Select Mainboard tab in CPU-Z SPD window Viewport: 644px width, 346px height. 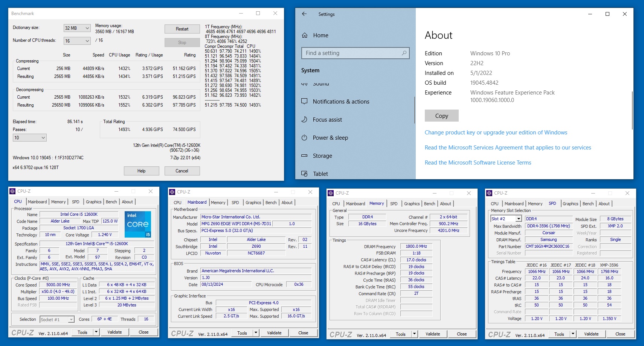point(514,204)
